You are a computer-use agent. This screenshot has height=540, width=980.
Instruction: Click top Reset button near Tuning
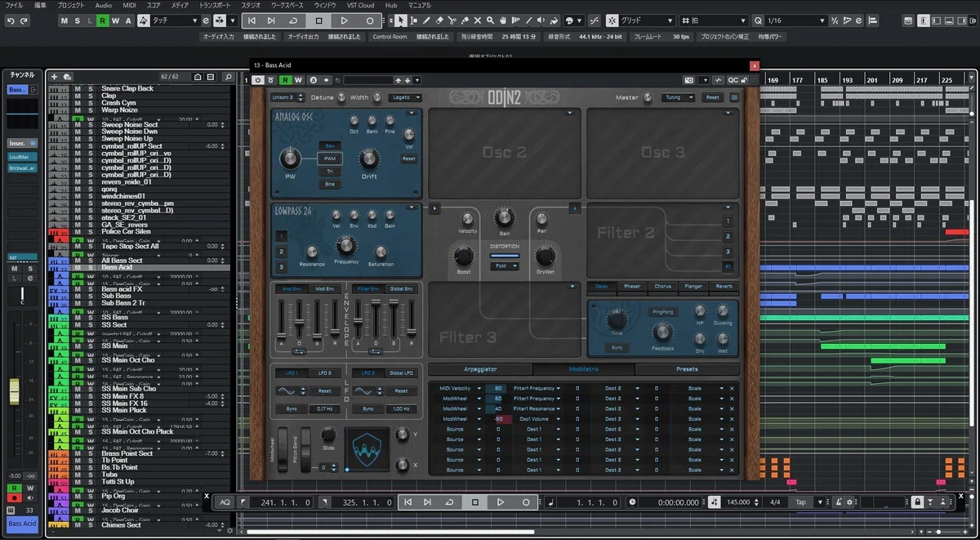(x=712, y=97)
